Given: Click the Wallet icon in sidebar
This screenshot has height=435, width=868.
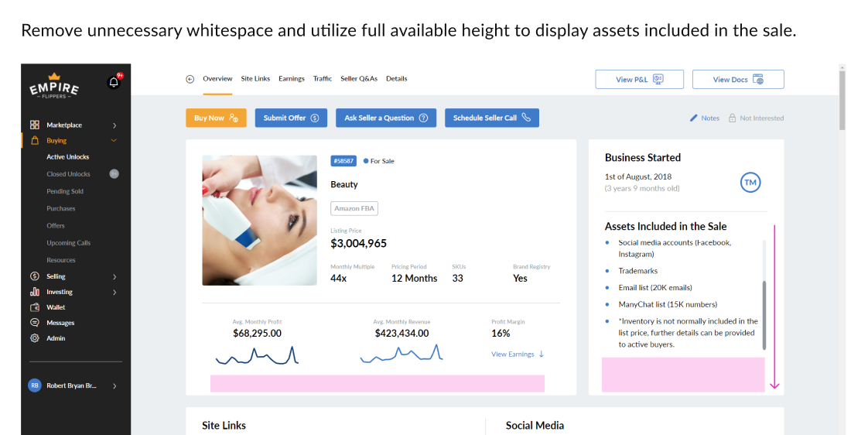Looking at the screenshot, I should [x=35, y=307].
